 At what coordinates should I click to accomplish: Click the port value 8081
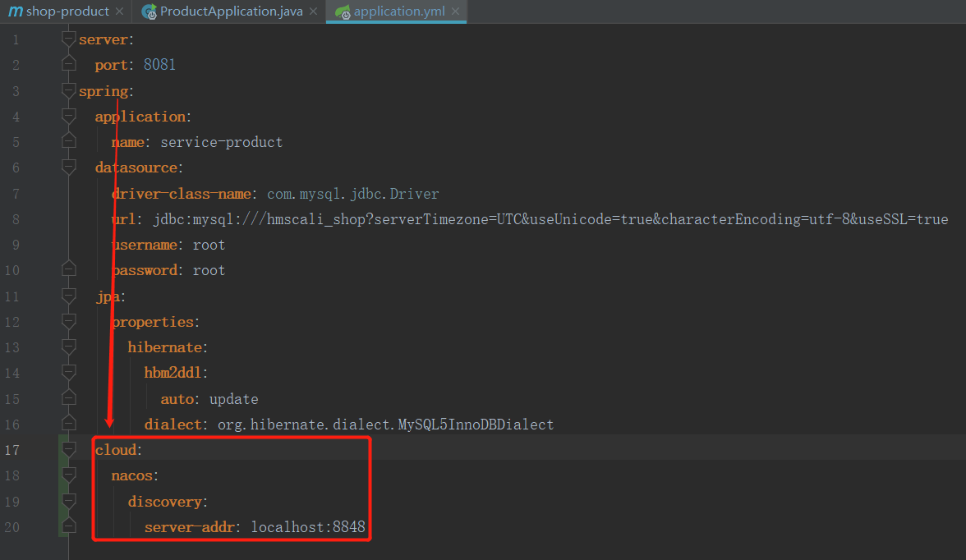click(159, 65)
